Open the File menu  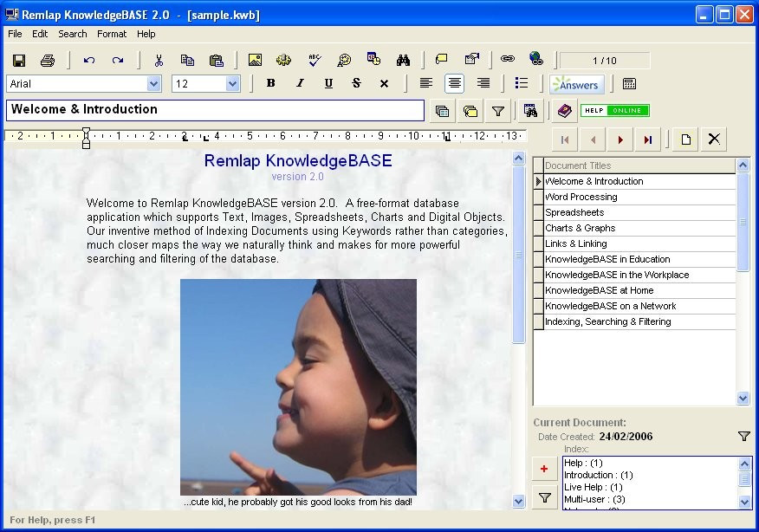15,34
